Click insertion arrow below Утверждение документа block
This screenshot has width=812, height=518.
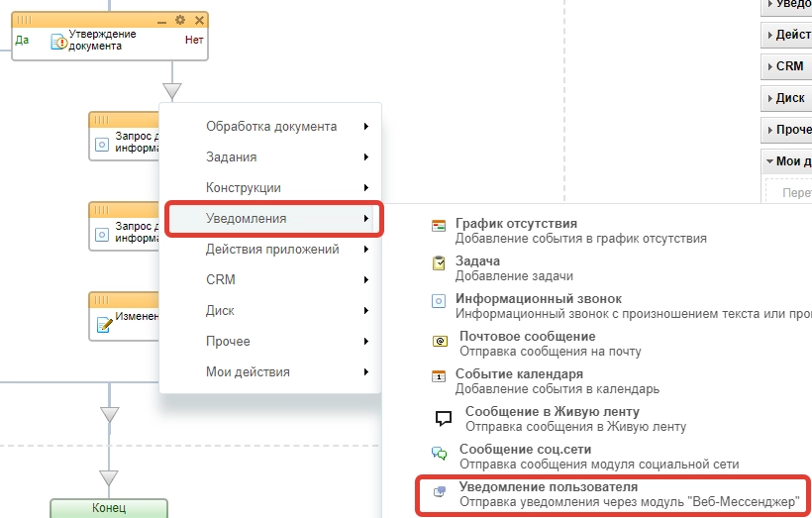coord(172,92)
